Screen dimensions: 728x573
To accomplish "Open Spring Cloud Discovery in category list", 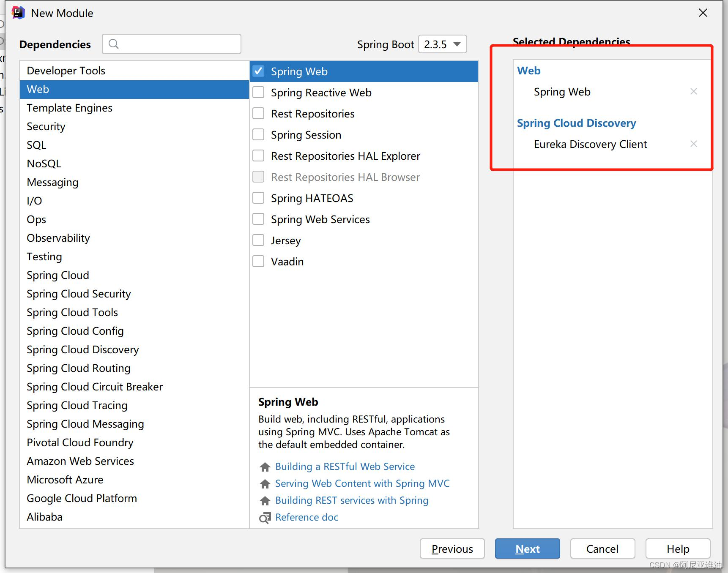I will [x=134, y=349].
